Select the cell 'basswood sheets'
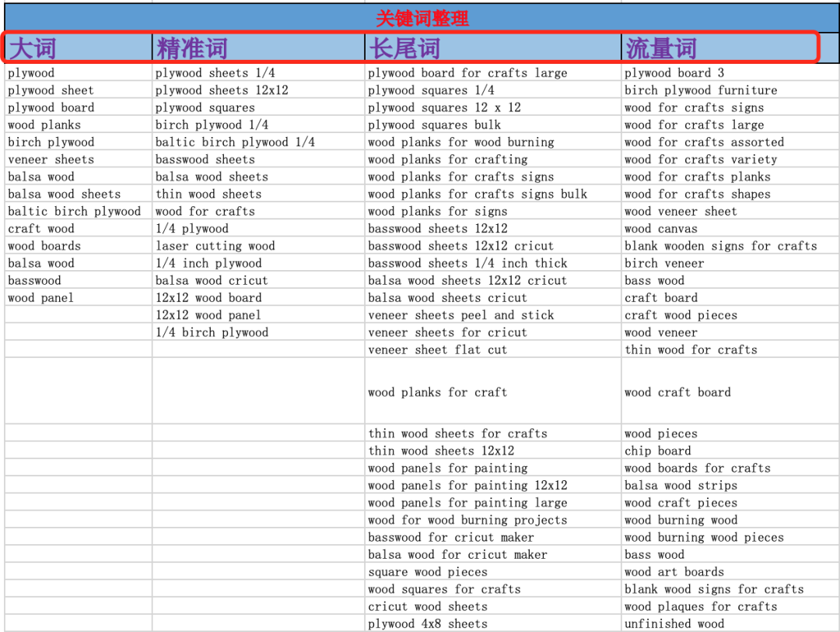 (x=258, y=160)
